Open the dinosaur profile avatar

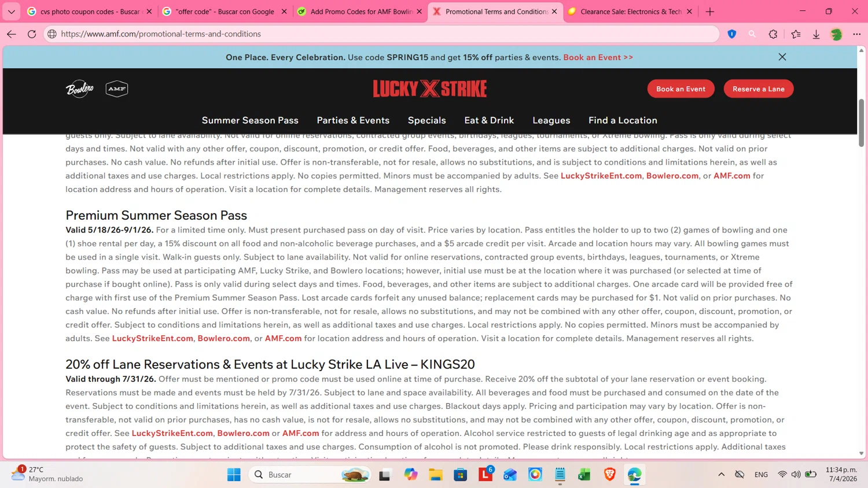836,34
